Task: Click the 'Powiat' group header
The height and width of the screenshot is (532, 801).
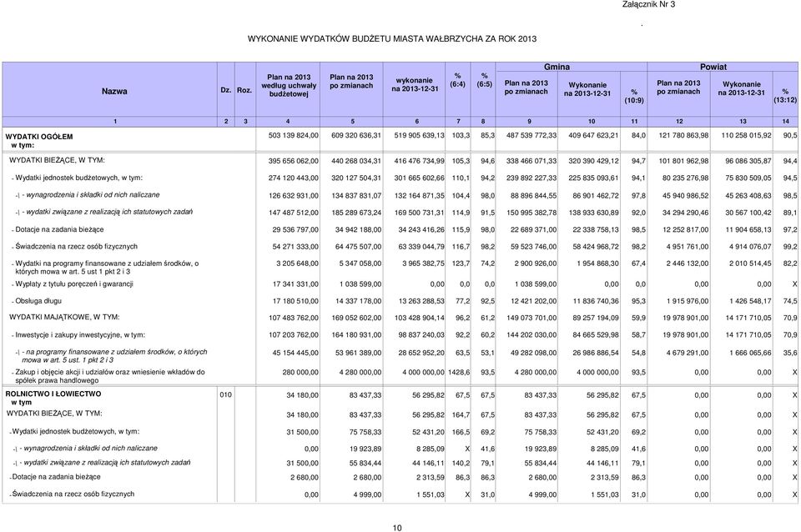Action: [713, 67]
